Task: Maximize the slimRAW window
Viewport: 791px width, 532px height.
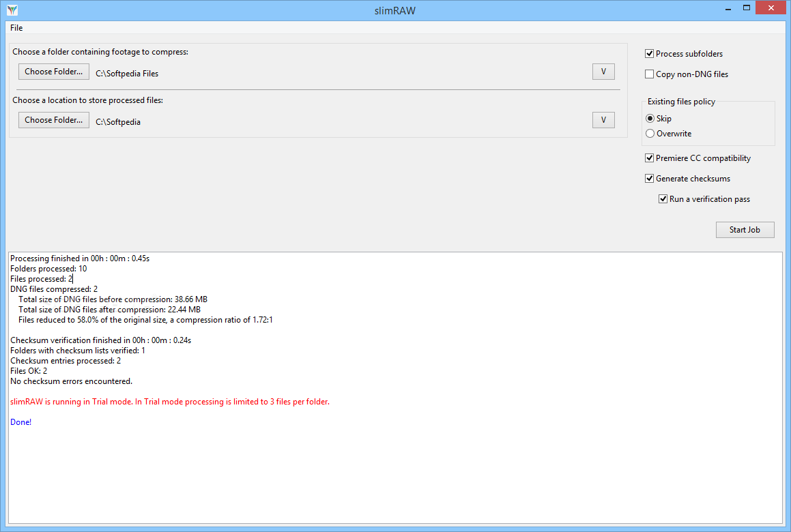Action: click(x=747, y=8)
